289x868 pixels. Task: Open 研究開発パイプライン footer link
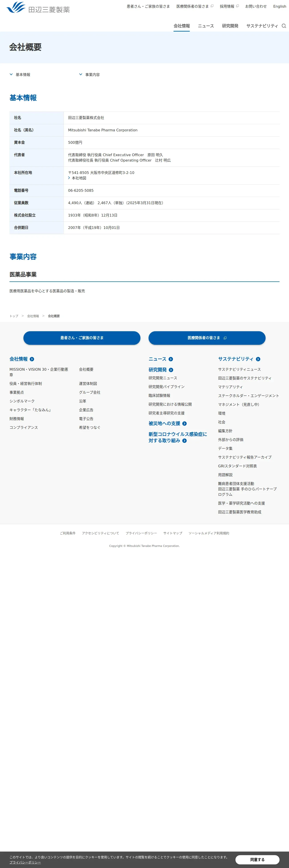click(x=167, y=387)
